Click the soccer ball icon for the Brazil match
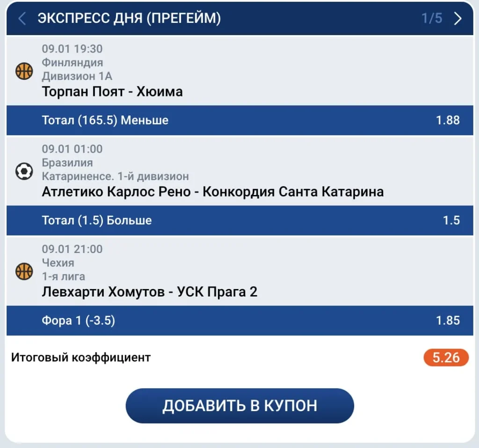 point(24,171)
